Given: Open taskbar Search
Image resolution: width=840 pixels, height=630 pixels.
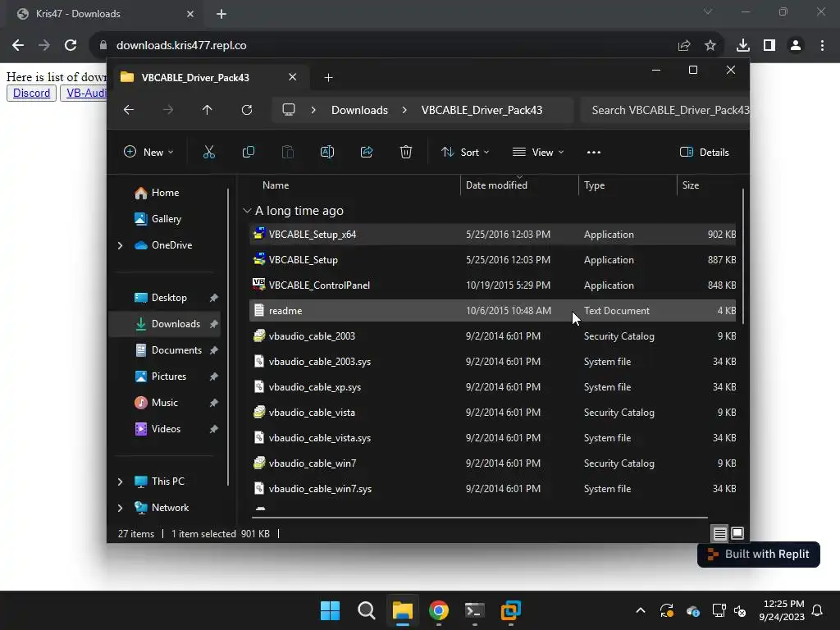Looking at the screenshot, I should (x=367, y=610).
